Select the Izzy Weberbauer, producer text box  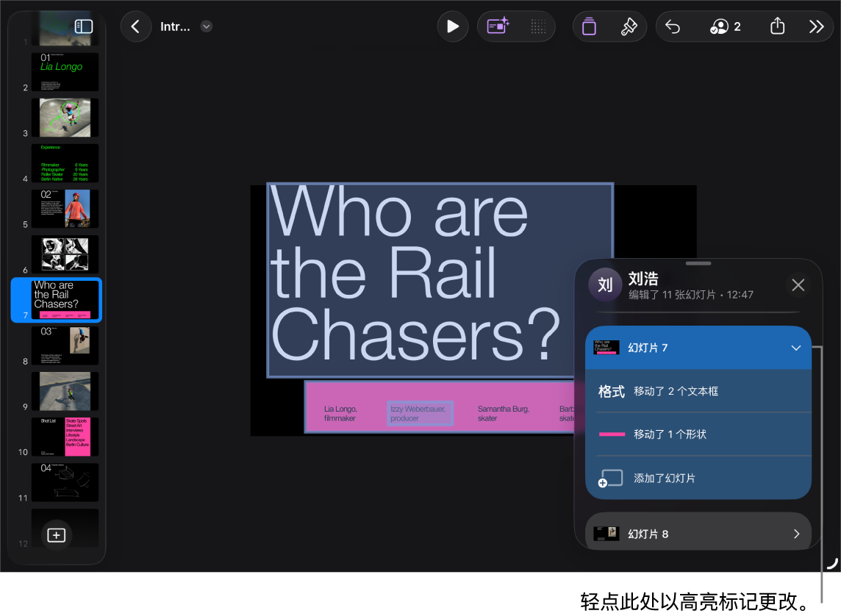(x=420, y=413)
